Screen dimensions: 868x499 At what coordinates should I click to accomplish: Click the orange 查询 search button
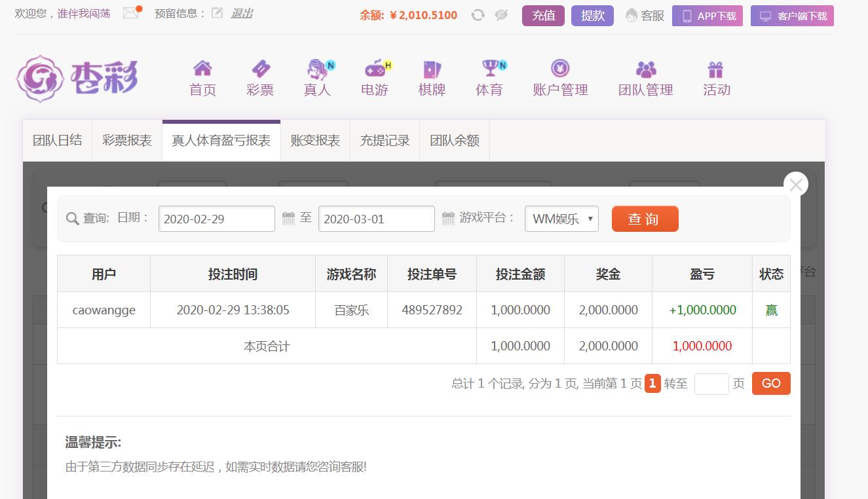pyautogui.click(x=645, y=219)
